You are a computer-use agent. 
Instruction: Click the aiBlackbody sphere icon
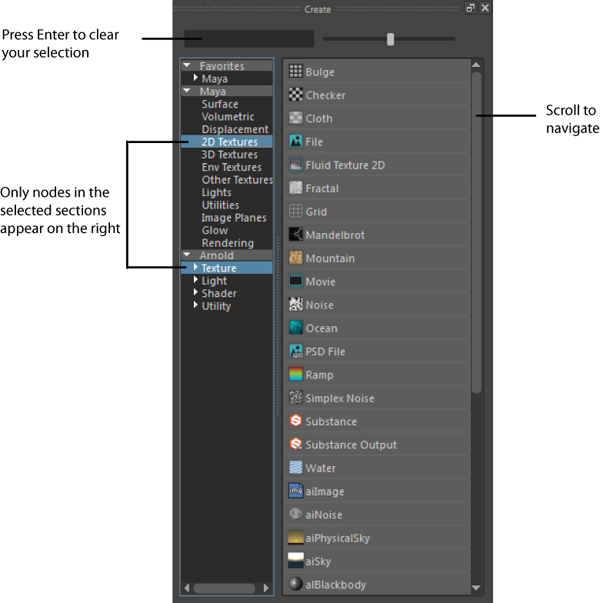click(x=296, y=584)
